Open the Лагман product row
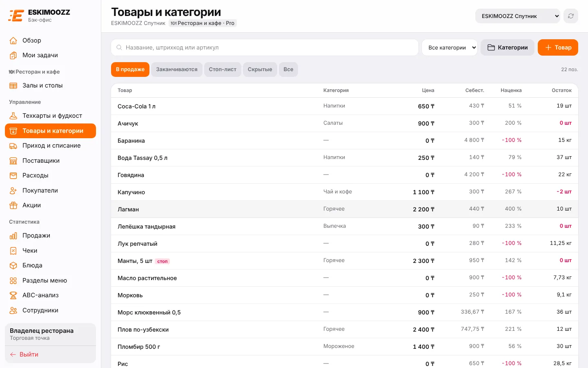588x368 pixels. 345,209
